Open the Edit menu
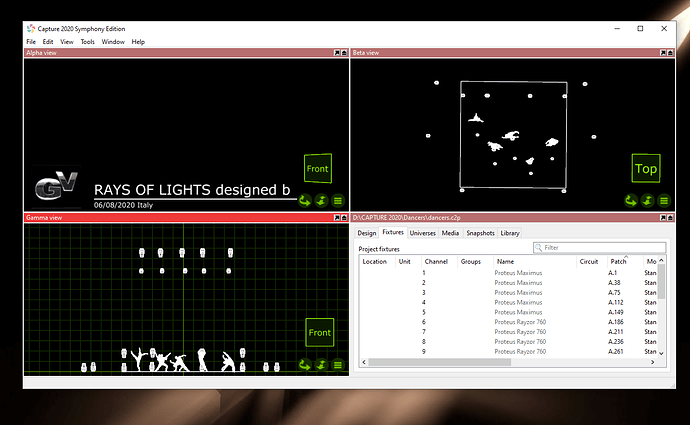 click(48, 42)
